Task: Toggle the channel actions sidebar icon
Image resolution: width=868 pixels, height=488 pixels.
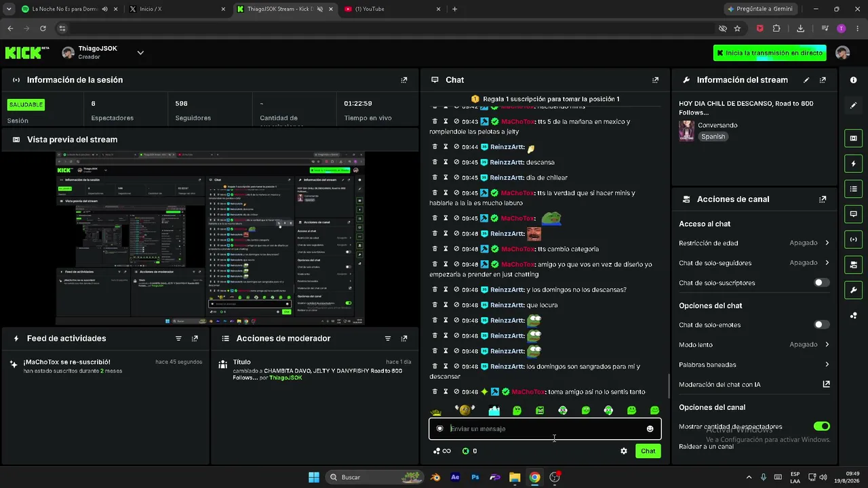Action: (x=853, y=264)
